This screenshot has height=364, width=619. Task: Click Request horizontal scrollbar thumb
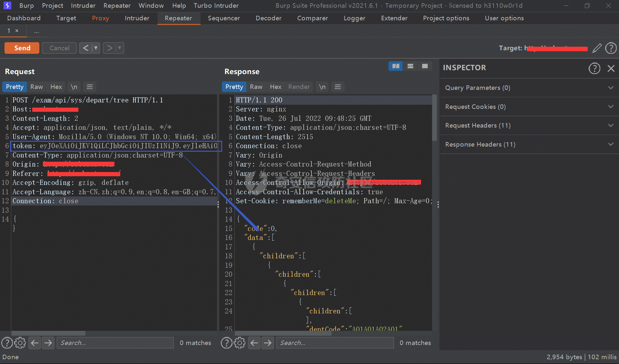(48, 333)
